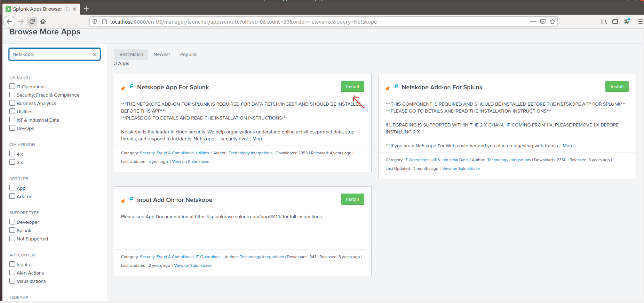Click the Netskope Add-on For Splunk title
The width and height of the screenshot is (644, 303).
(442, 87)
